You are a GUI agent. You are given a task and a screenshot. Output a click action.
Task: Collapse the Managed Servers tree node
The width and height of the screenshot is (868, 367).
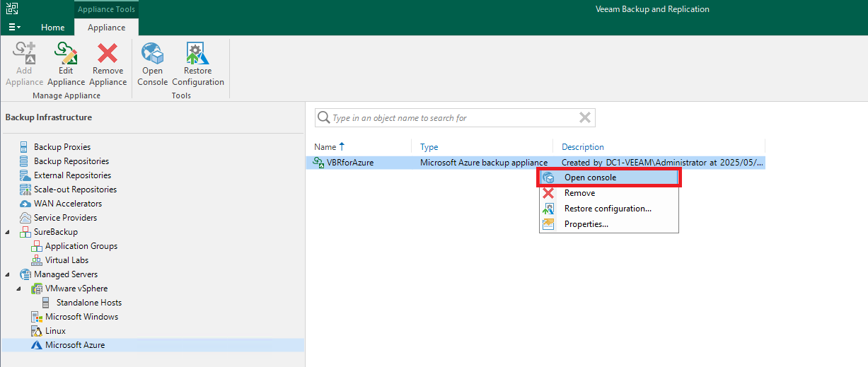click(8, 274)
